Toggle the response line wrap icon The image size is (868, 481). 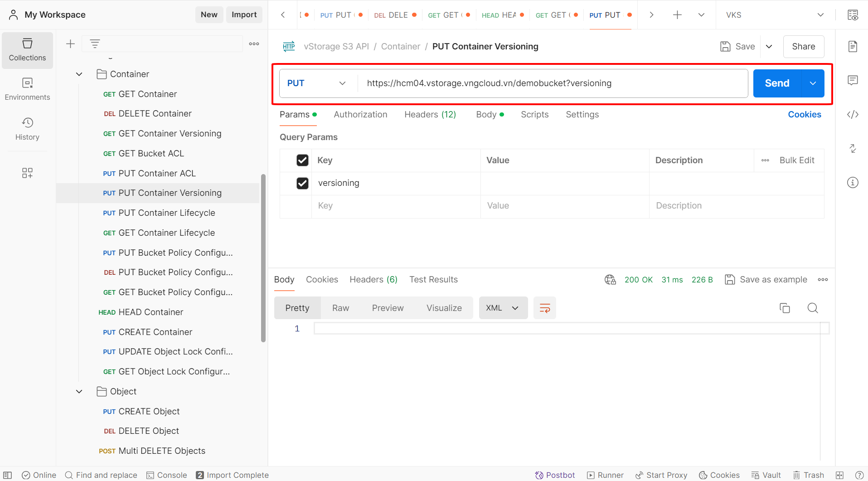pyautogui.click(x=545, y=308)
